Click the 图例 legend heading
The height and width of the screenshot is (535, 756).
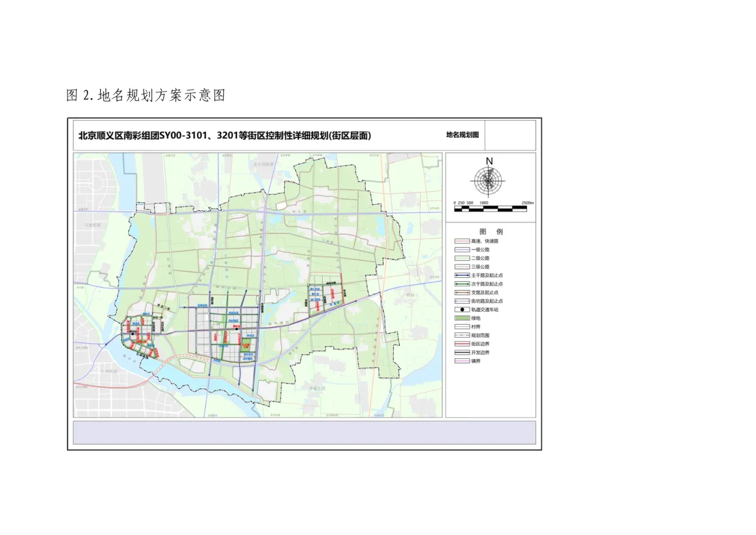tap(491, 231)
